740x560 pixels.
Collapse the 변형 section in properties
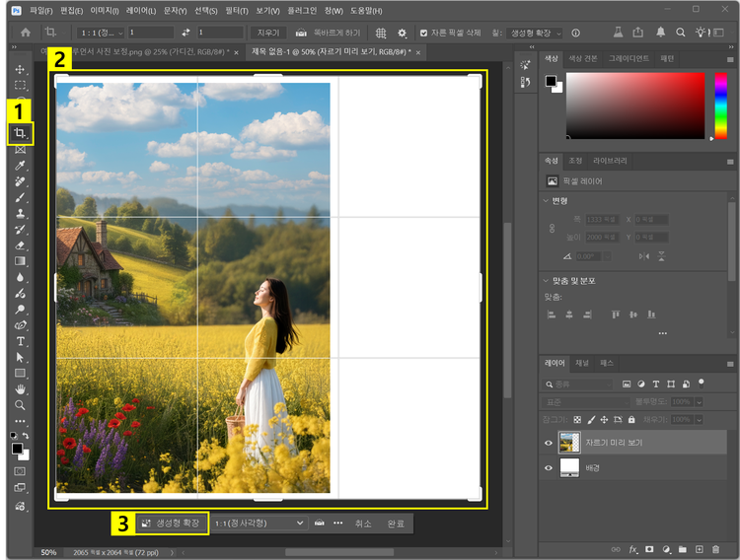[x=548, y=200]
